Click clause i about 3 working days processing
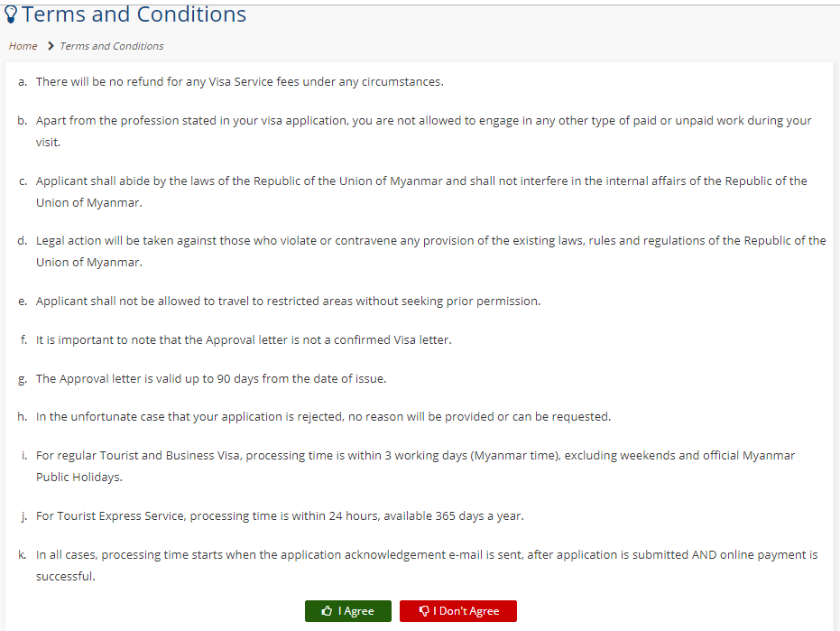This screenshot has height=631, width=840. (415, 466)
